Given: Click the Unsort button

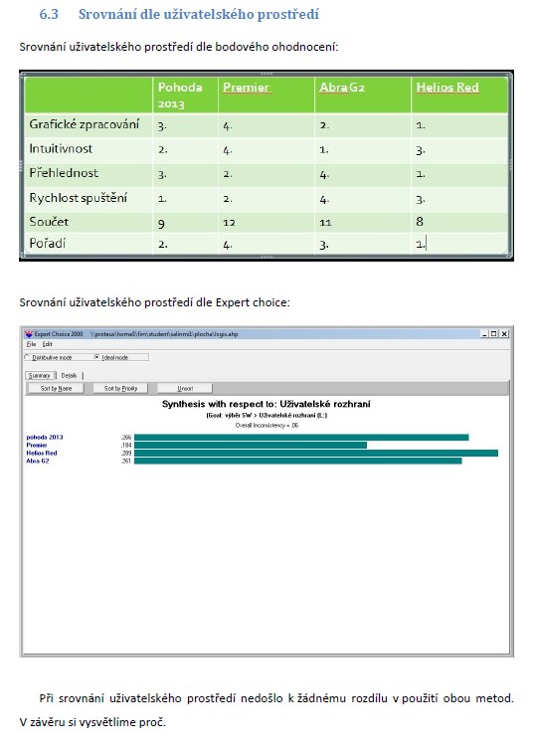Looking at the screenshot, I should (x=185, y=388).
